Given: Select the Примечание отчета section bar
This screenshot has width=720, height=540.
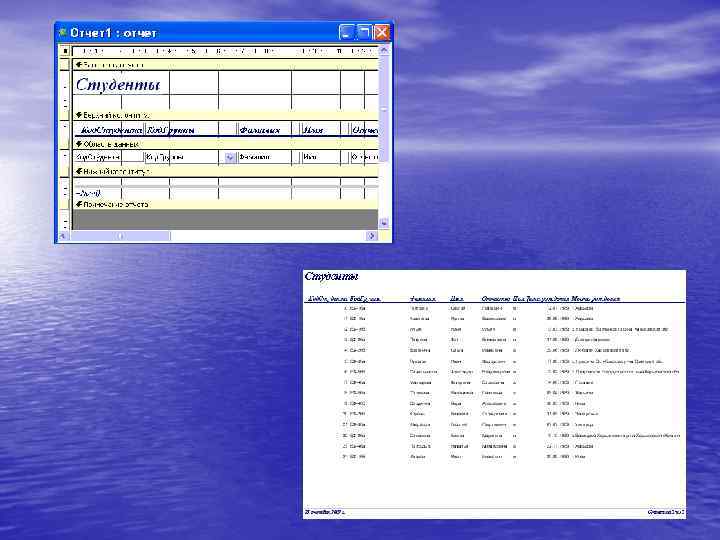Looking at the screenshot, I should click(x=225, y=204).
